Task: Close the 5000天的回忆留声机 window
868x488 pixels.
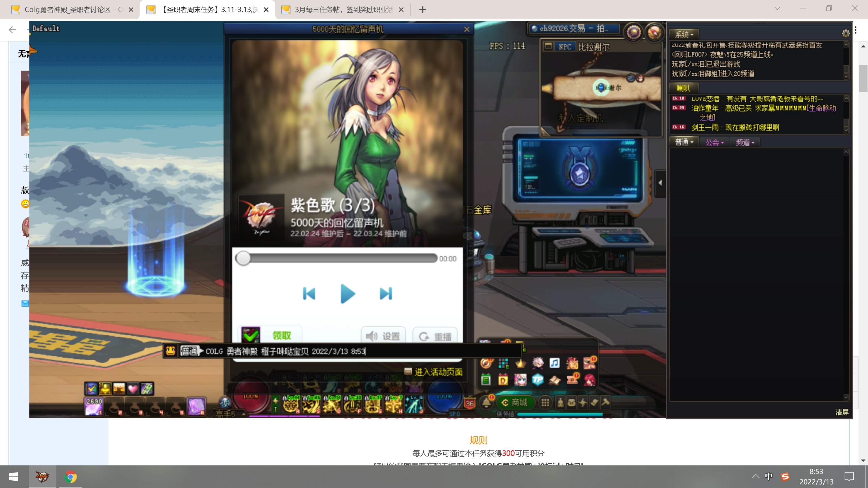Action: (x=467, y=29)
